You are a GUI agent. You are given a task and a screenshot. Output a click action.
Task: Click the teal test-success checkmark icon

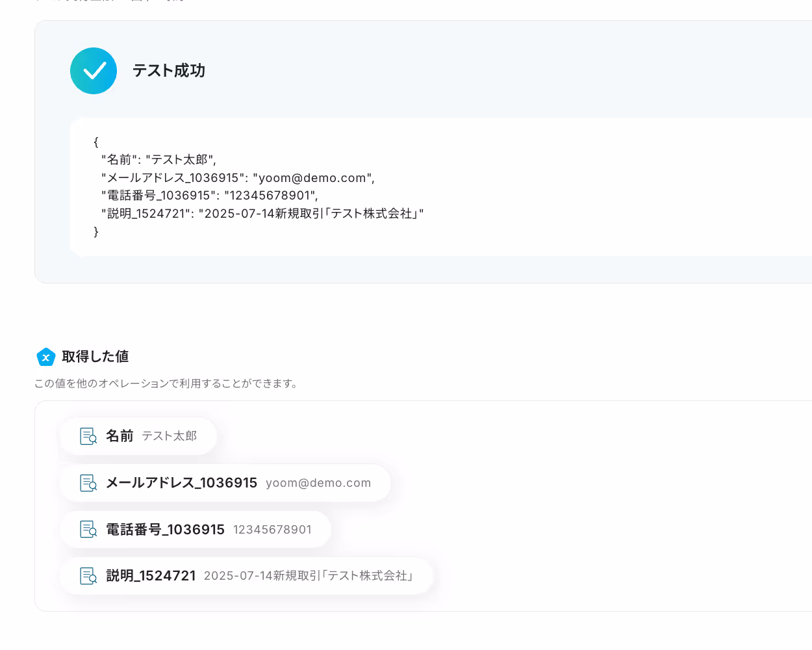pos(94,71)
